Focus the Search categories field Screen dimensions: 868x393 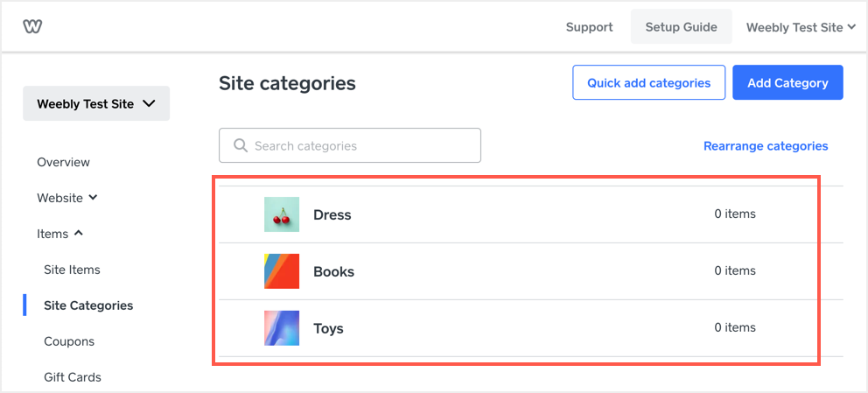coord(359,145)
